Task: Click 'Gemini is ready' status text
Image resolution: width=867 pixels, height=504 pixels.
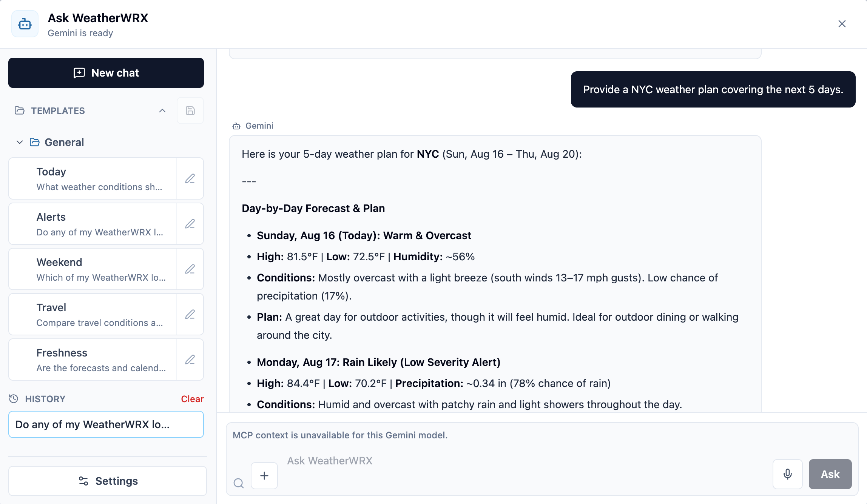Action: [80, 33]
